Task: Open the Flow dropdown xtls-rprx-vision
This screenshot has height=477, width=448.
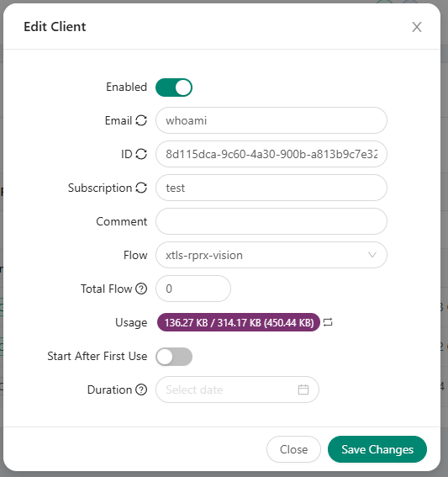Action: [271, 255]
